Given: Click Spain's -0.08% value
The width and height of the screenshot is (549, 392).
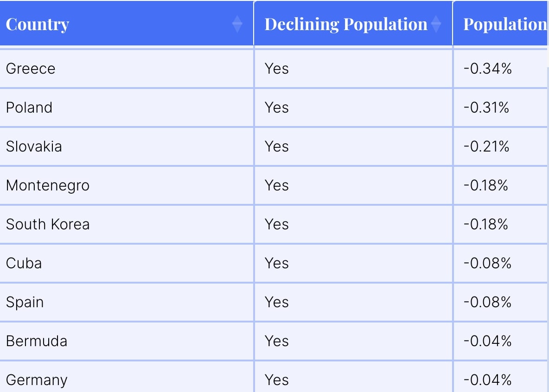Looking at the screenshot, I should point(488,302).
